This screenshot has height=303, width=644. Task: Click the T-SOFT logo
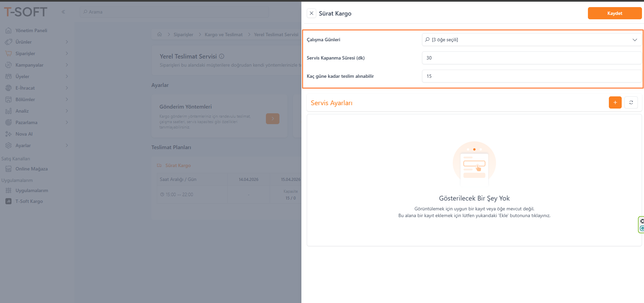(26, 12)
